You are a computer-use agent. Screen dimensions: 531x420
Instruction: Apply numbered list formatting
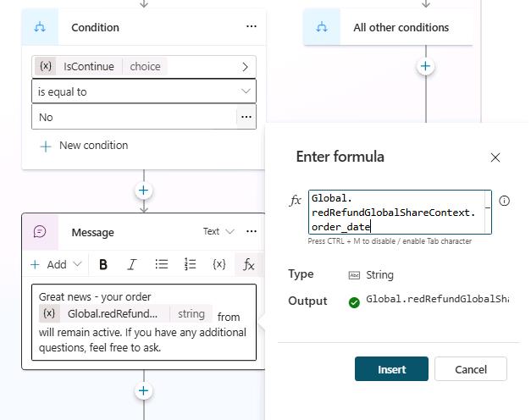click(190, 264)
